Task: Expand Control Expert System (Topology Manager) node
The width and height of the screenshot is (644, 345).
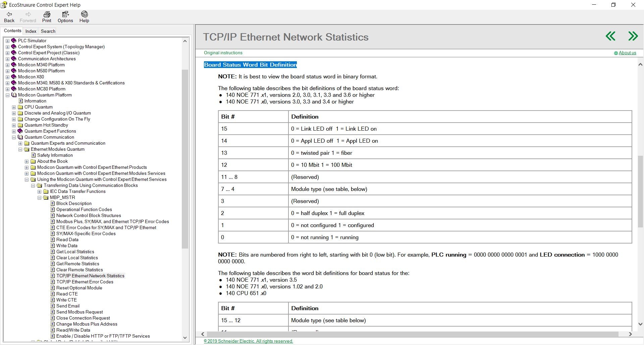Action: (x=7, y=47)
